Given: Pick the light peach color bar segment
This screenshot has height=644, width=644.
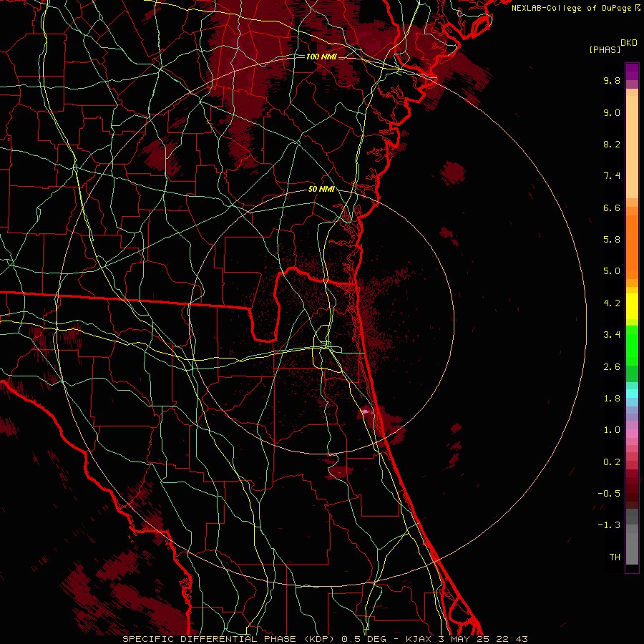Looking at the screenshot, I should point(632,147).
